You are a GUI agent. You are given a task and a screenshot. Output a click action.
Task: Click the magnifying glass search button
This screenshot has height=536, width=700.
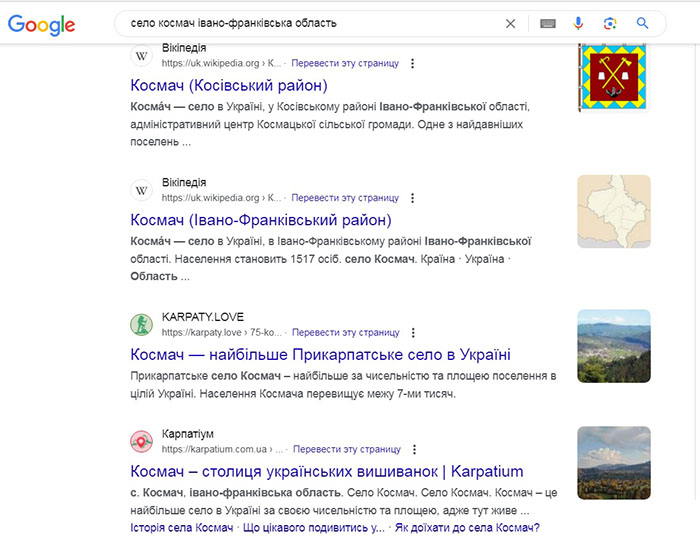(x=643, y=24)
